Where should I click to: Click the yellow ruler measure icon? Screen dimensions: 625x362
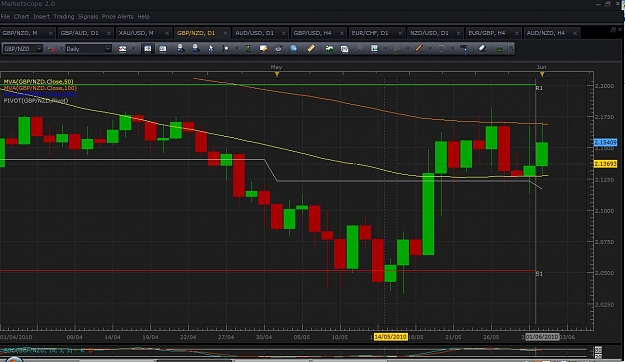point(311,48)
